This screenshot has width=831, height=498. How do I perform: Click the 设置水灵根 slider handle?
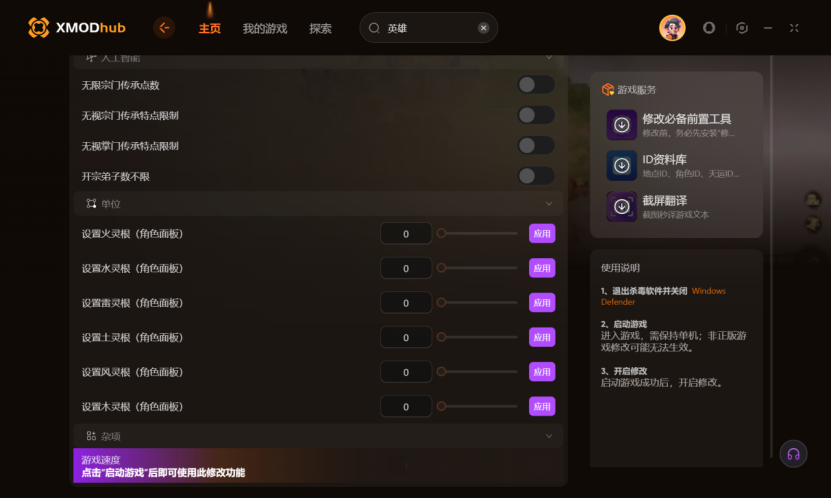point(441,268)
